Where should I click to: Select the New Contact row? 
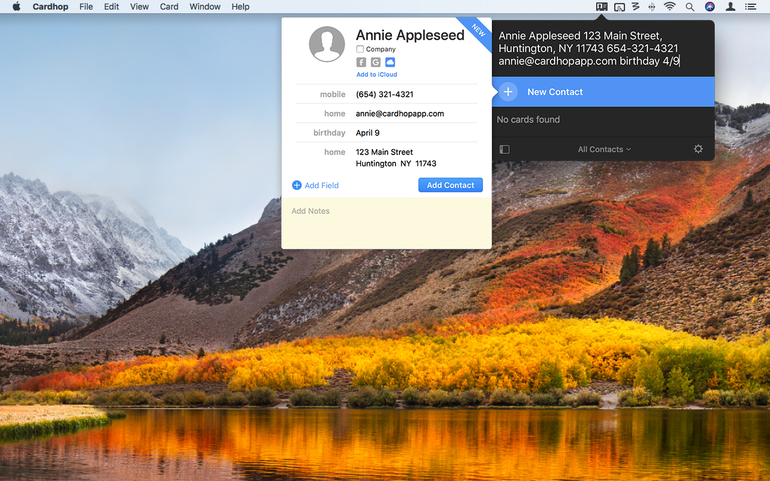click(x=604, y=92)
